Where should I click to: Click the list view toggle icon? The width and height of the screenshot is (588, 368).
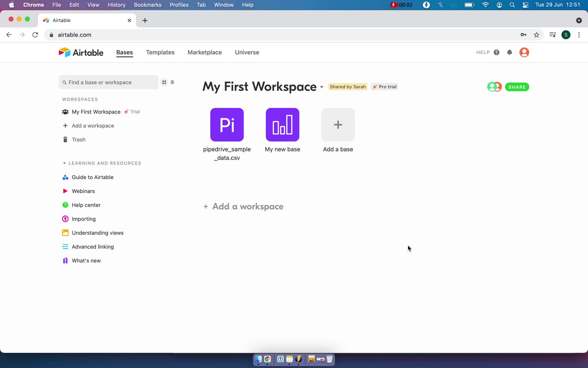172,82
